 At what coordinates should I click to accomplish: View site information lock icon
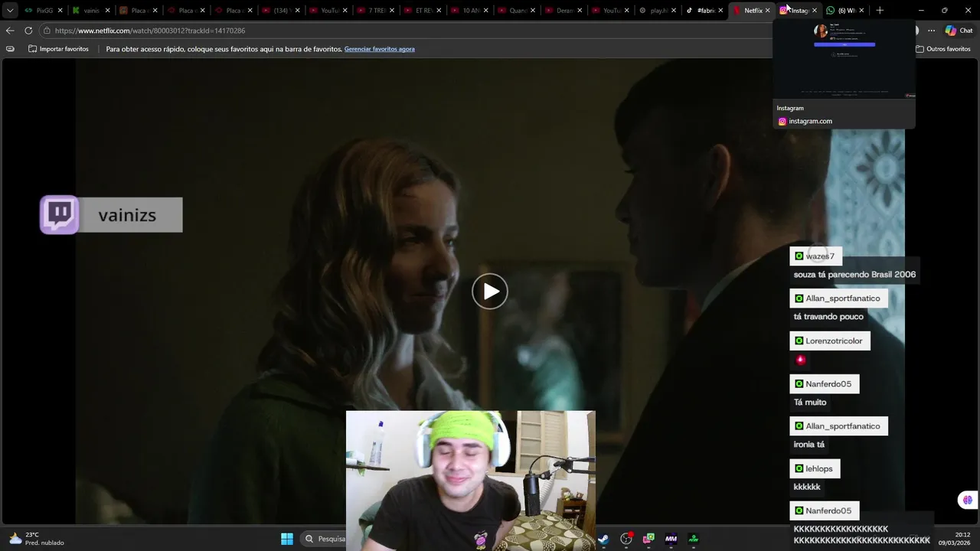pyautogui.click(x=47, y=31)
